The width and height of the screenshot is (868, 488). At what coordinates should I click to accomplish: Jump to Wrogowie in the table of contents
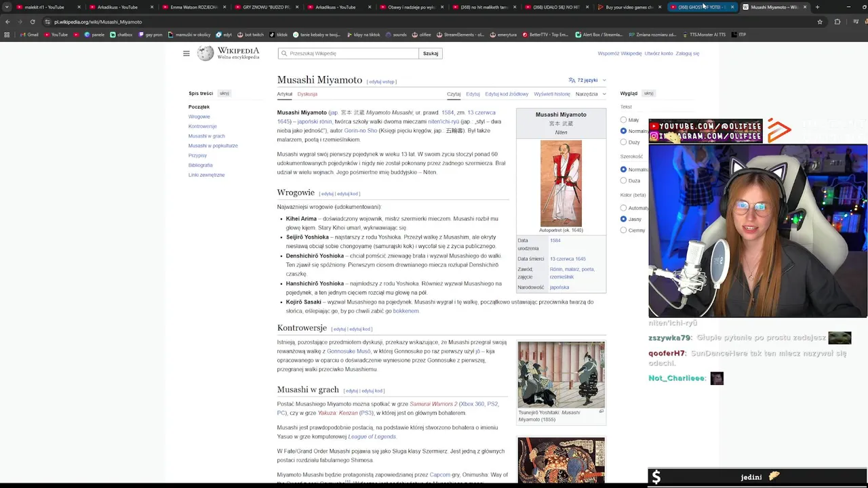tap(199, 117)
